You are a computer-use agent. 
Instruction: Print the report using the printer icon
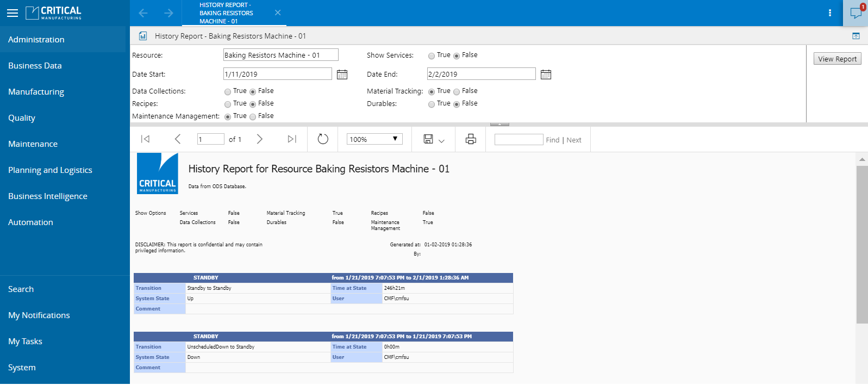tap(471, 139)
